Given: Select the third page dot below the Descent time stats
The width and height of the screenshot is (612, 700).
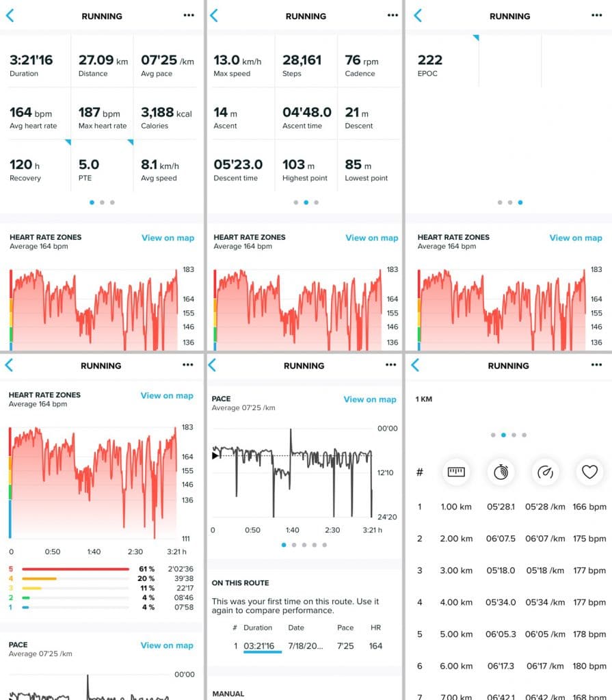Looking at the screenshot, I should pyautogui.click(x=317, y=202).
